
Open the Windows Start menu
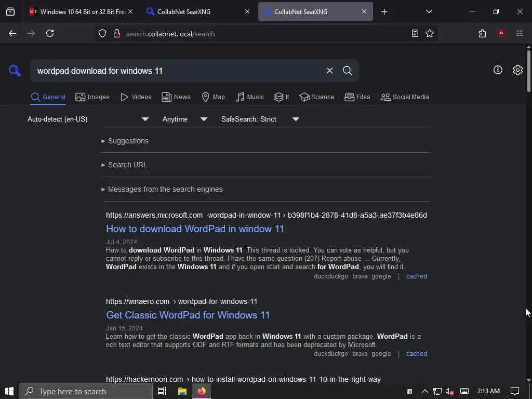coord(9,391)
